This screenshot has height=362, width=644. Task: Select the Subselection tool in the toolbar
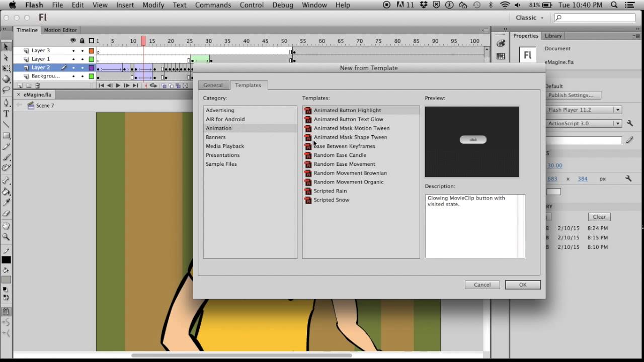[x=6, y=58]
